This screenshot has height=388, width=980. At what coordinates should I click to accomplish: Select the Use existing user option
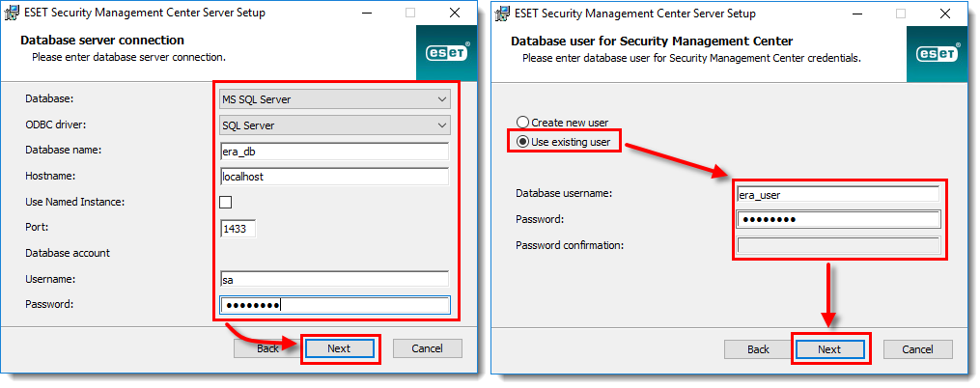522,142
